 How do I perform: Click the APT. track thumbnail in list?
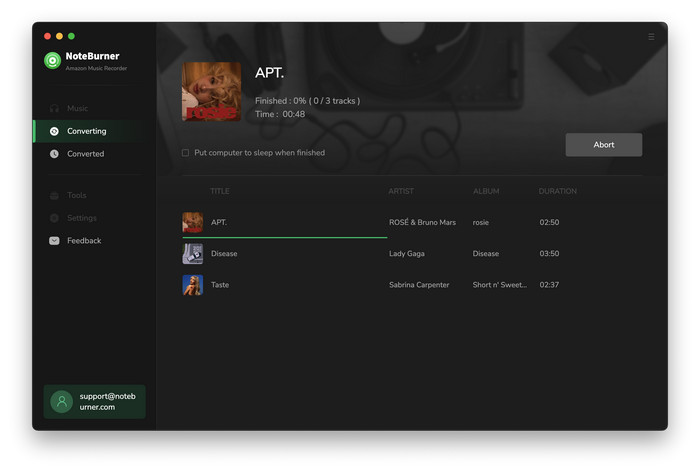pos(192,222)
